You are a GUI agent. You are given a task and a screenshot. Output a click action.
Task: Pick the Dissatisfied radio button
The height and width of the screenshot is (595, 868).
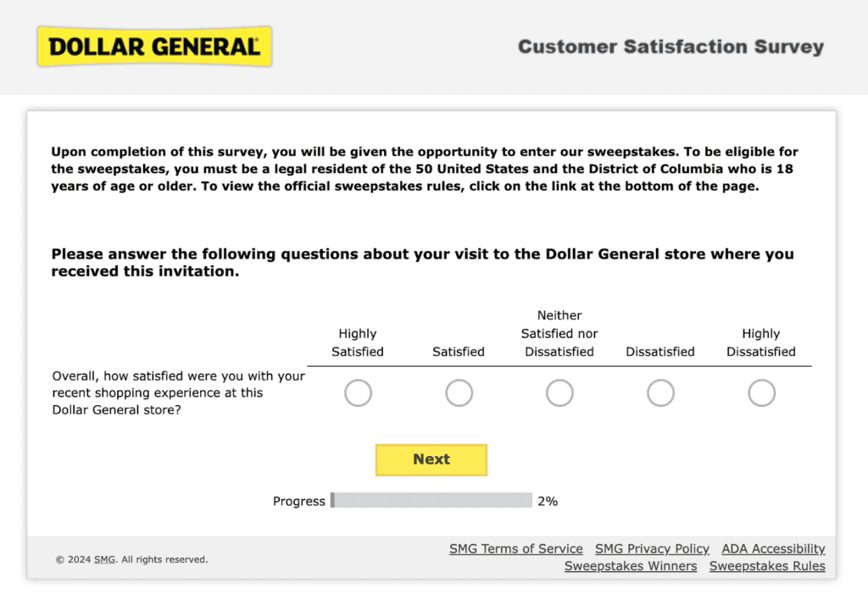point(660,393)
